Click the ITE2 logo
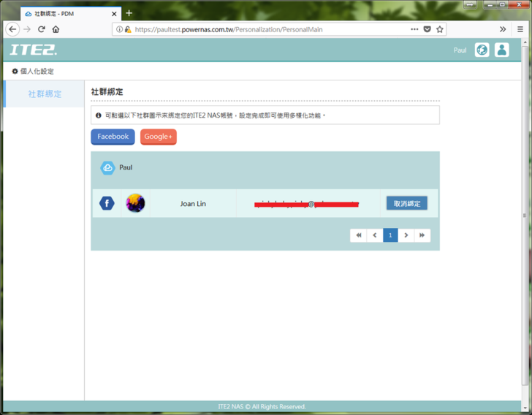This screenshot has height=415, width=532. [34, 50]
